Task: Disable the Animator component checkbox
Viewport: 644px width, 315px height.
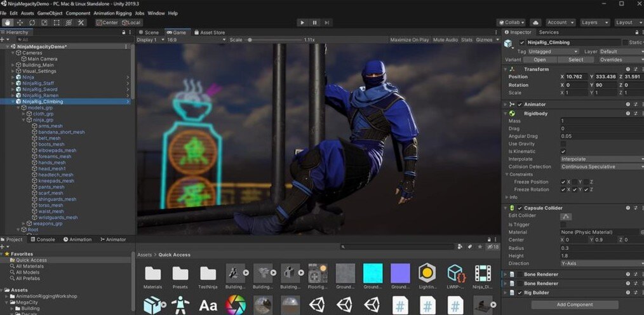Action: (520, 104)
